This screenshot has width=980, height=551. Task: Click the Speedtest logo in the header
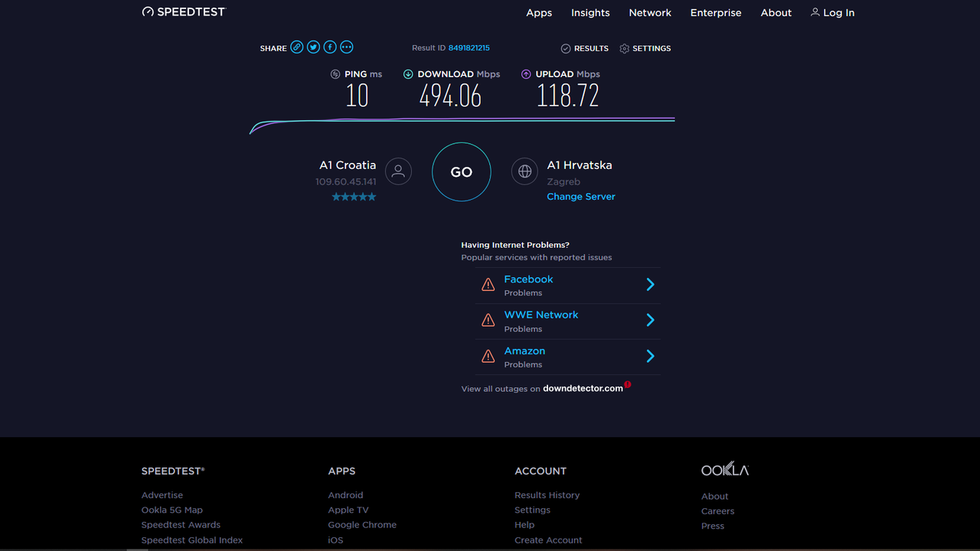pos(184,12)
